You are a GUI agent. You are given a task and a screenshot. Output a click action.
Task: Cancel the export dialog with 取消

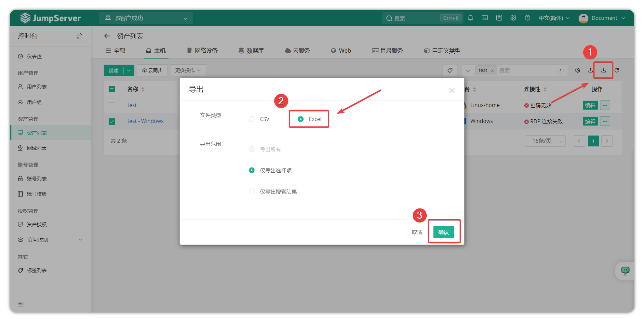pyautogui.click(x=417, y=232)
